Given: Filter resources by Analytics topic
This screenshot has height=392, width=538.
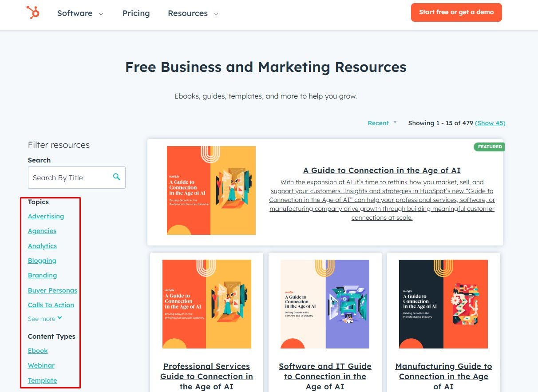Looking at the screenshot, I should coord(42,246).
